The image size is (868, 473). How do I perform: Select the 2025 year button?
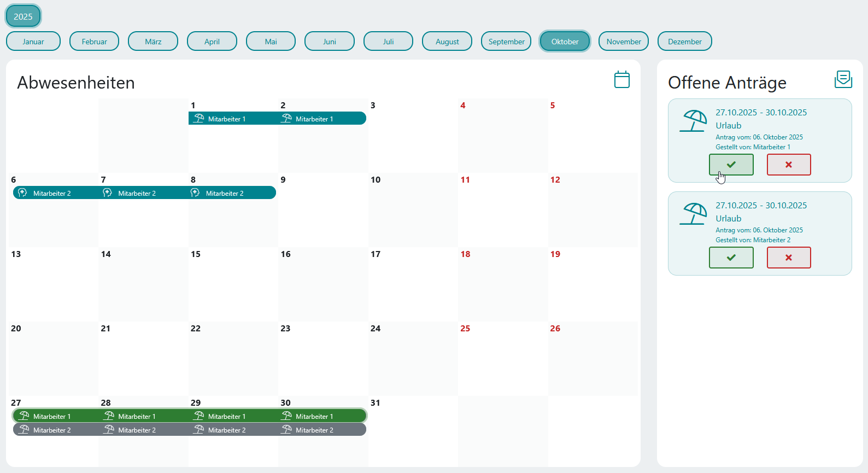pos(23,16)
